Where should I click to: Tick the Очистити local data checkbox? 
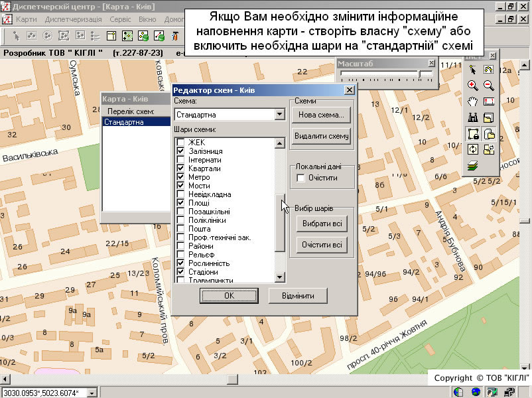coord(300,178)
